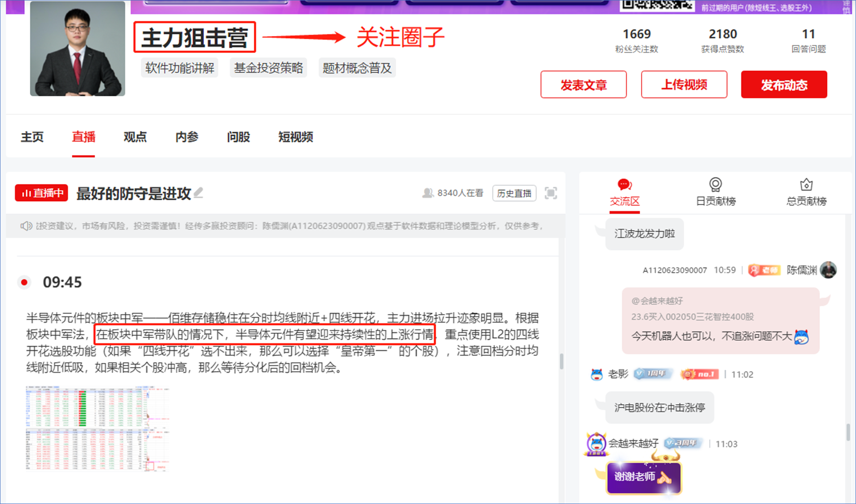Click the 3周年 badge beside 会越来越好

click(683, 443)
